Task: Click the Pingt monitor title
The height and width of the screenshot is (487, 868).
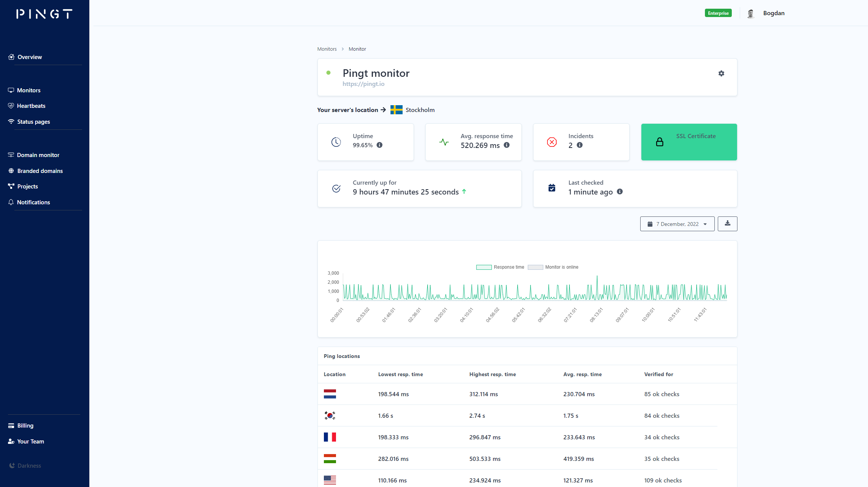Action: coord(376,73)
